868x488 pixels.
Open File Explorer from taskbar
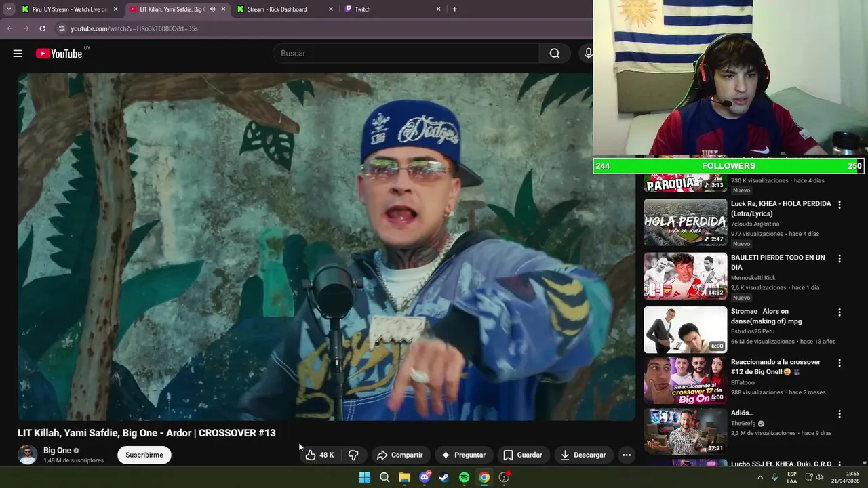pos(404,477)
